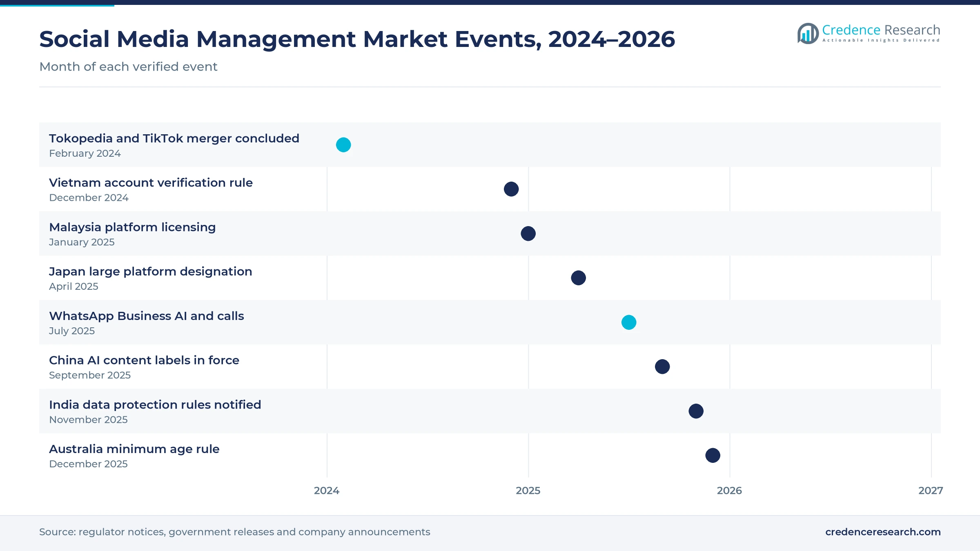Click the 2027 axis label
The height and width of the screenshot is (551, 980).
(931, 491)
